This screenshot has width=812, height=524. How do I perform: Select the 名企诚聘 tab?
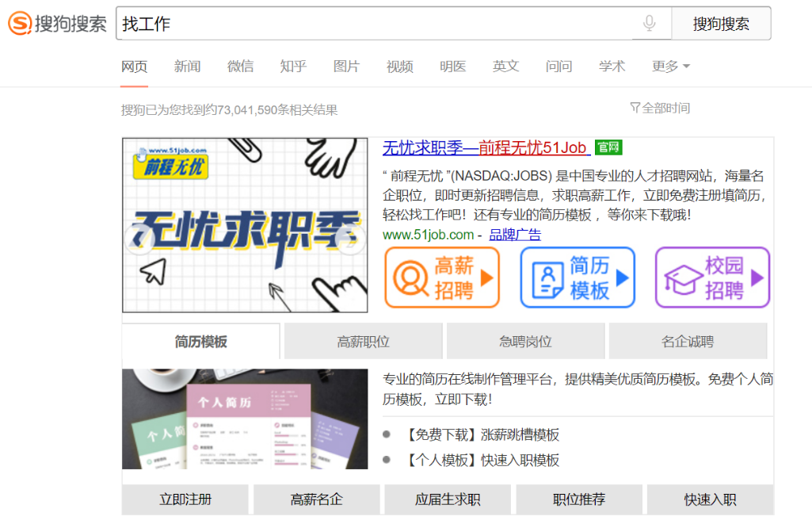(x=688, y=342)
